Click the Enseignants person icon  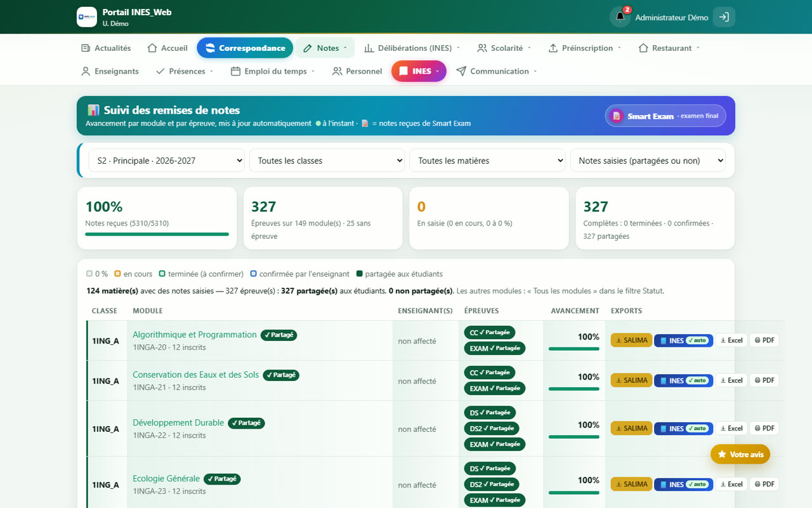[x=86, y=72]
